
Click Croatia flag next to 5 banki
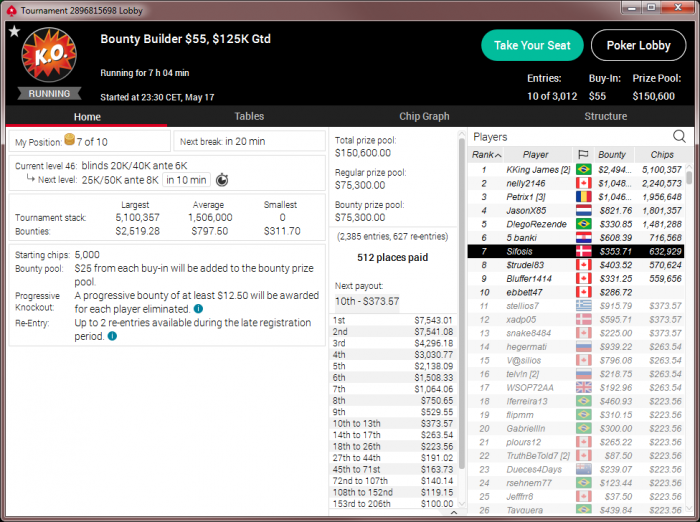(583, 238)
